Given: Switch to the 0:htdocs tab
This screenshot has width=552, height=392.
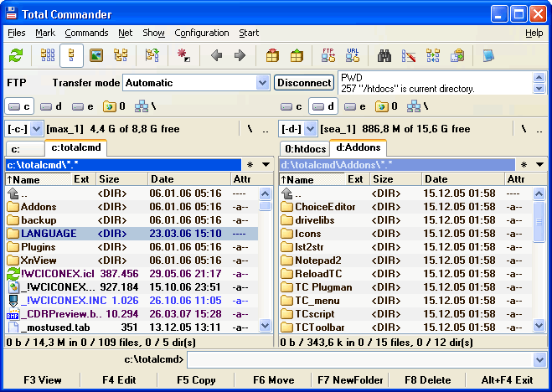Looking at the screenshot, I should (x=304, y=148).
